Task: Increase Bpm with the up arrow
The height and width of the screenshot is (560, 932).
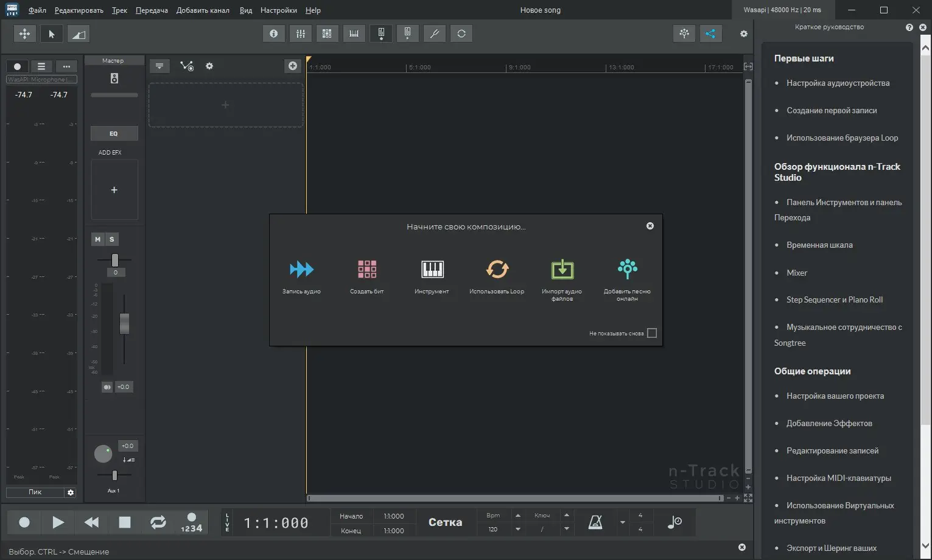Action: coord(518,516)
